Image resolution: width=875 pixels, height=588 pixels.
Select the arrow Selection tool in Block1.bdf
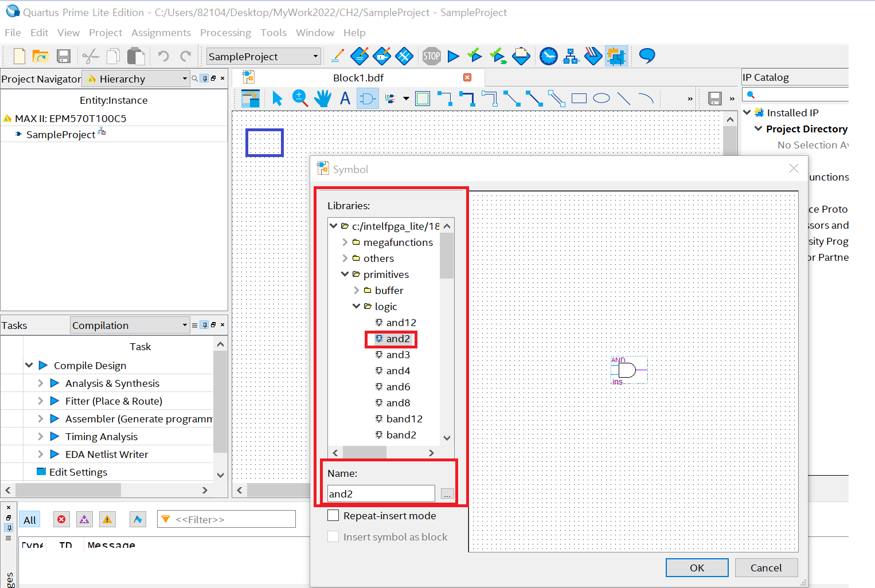click(x=278, y=99)
